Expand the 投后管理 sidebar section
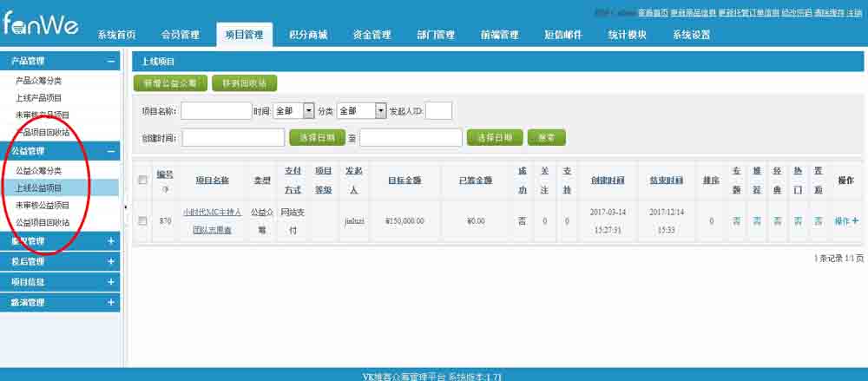The image size is (868, 381). [110, 261]
